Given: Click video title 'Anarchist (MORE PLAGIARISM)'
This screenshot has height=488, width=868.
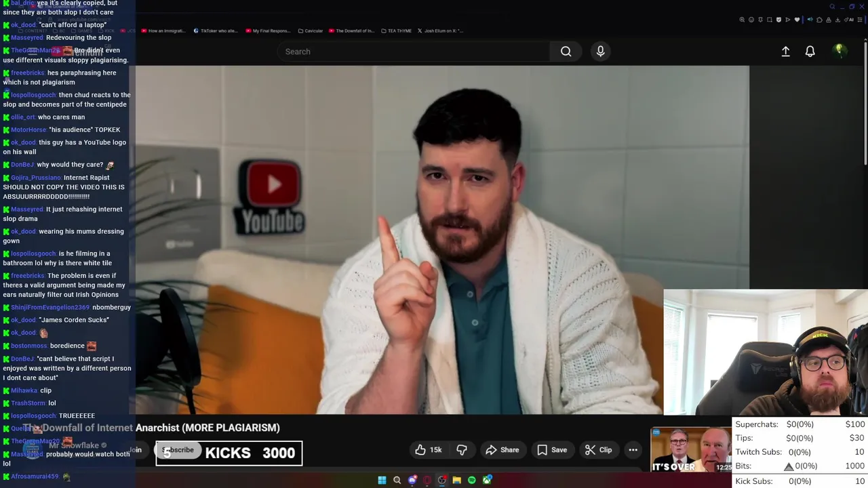Looking at the screenshot, I should click(208, 428).
